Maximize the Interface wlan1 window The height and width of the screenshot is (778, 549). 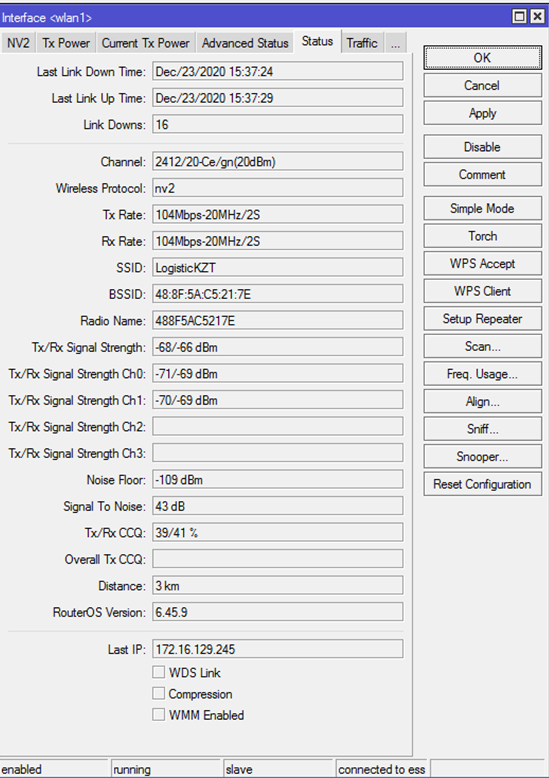pyautogui.click(x=519, y=17)
